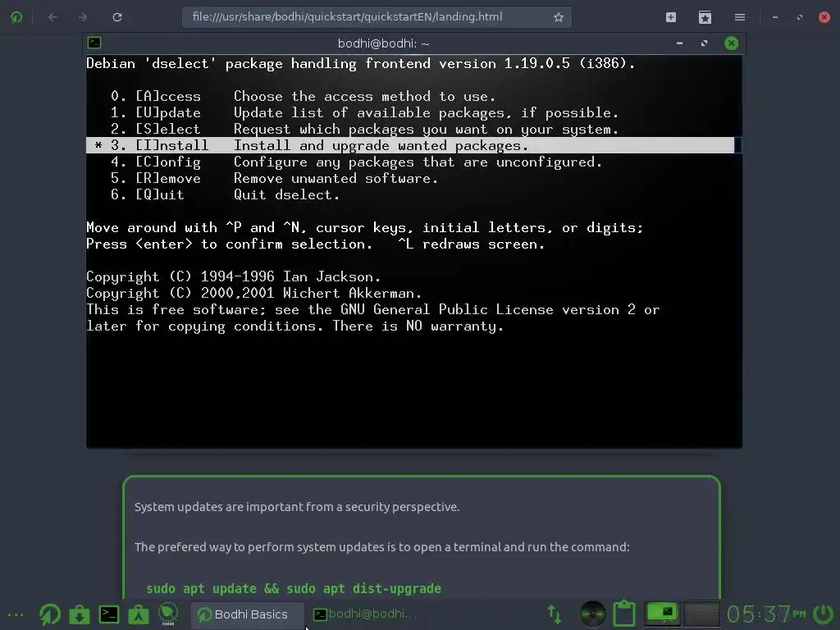Restore the browser window size

coord(800,17)
